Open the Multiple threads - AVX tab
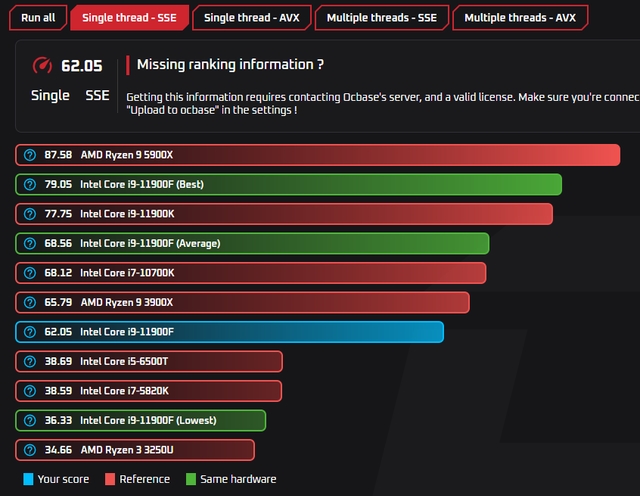The height and width of the screenshot is (496, 640). coord(520,18)
